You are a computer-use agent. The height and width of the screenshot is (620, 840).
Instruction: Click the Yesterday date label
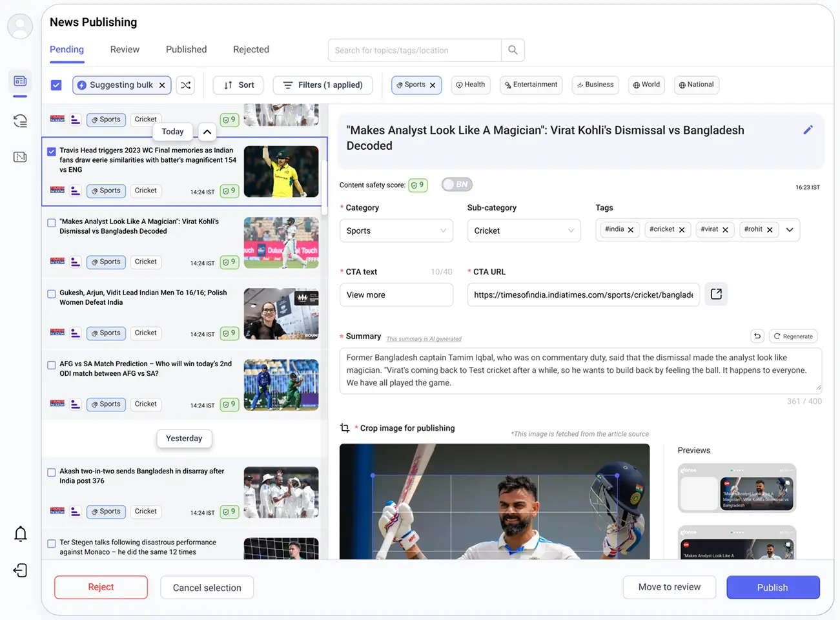pos(184,439)
